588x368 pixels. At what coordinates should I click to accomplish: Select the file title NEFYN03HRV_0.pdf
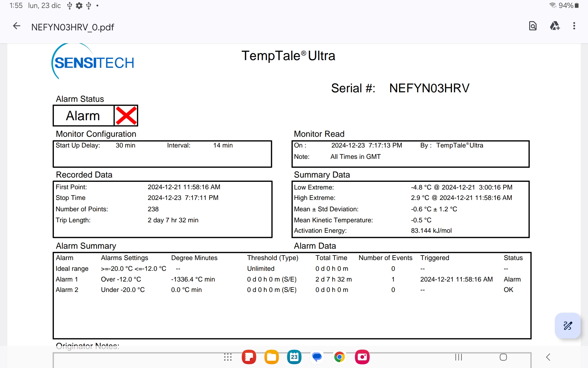[x=73, y=27]
